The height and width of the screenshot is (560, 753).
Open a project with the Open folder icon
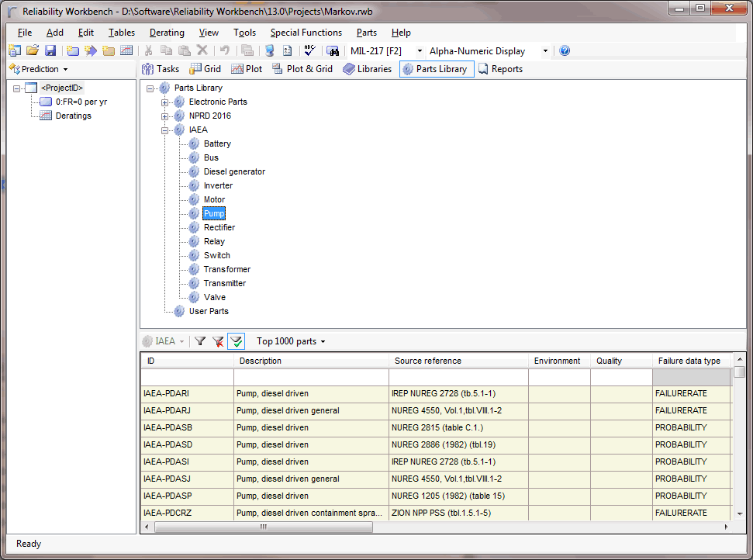pos(31,50)
